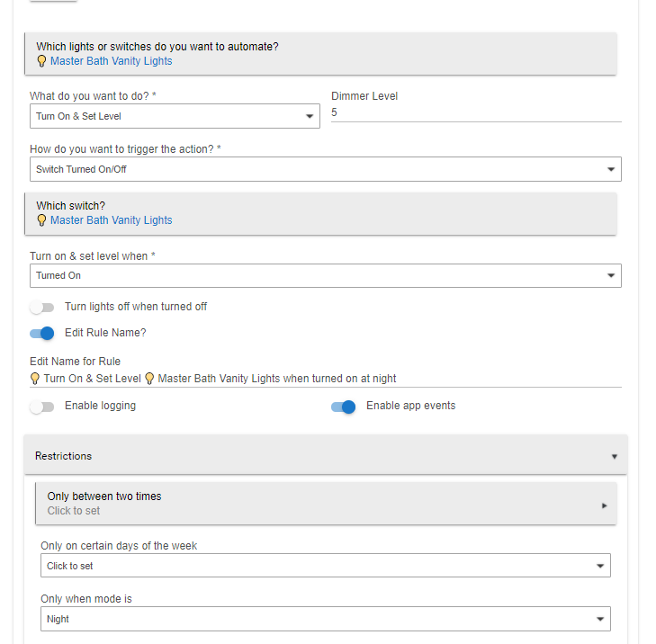This screenshot has width=656, height=644.
Task: Open the certain days of the week dropdown
Action: (325, 566)
